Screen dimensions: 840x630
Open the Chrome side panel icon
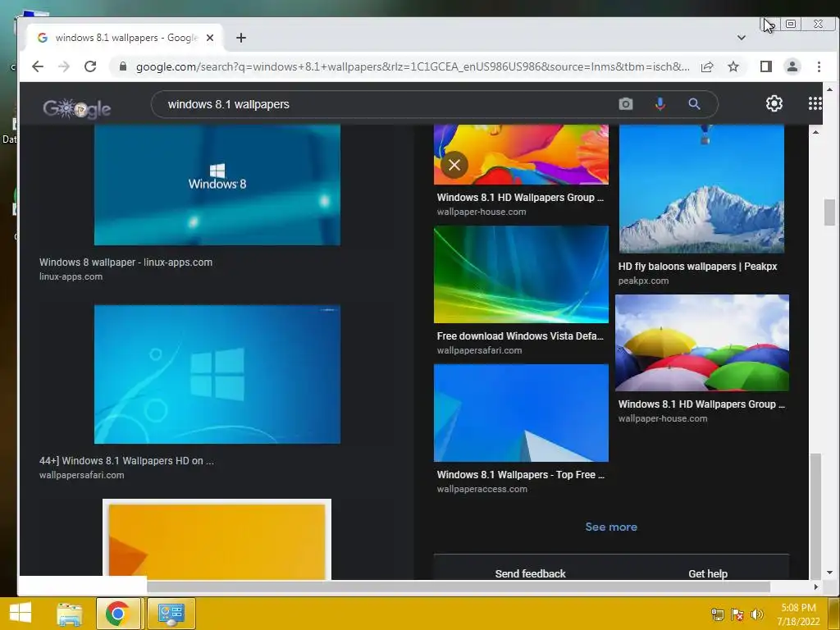766,66
